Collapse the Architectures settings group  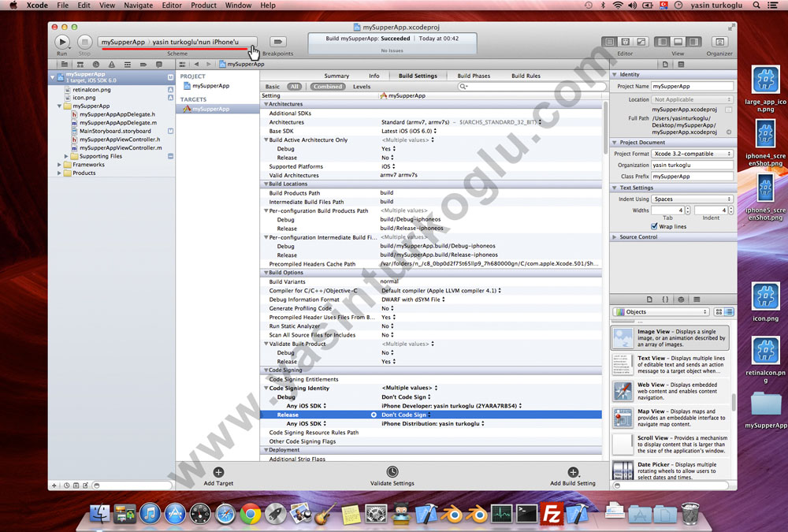pyautogui.click(x=266, y=104)
